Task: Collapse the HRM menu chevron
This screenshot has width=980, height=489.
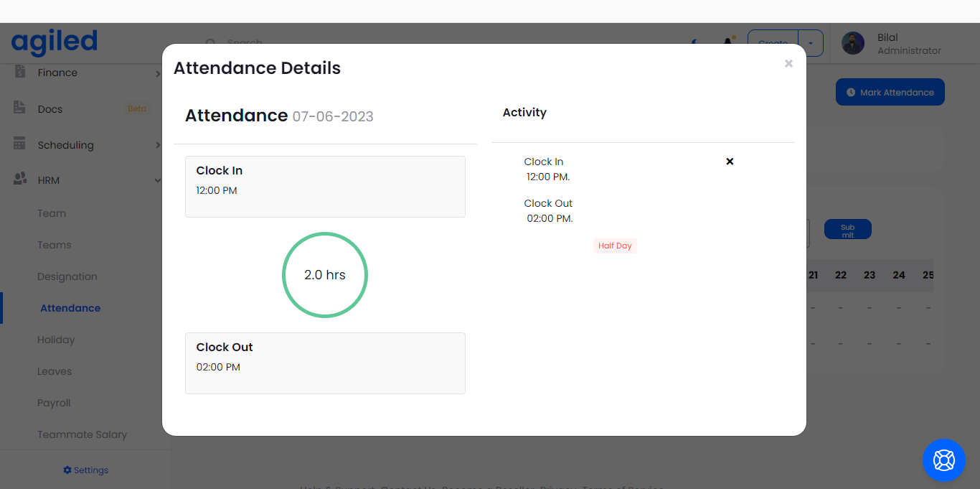Action: [157, 180]
